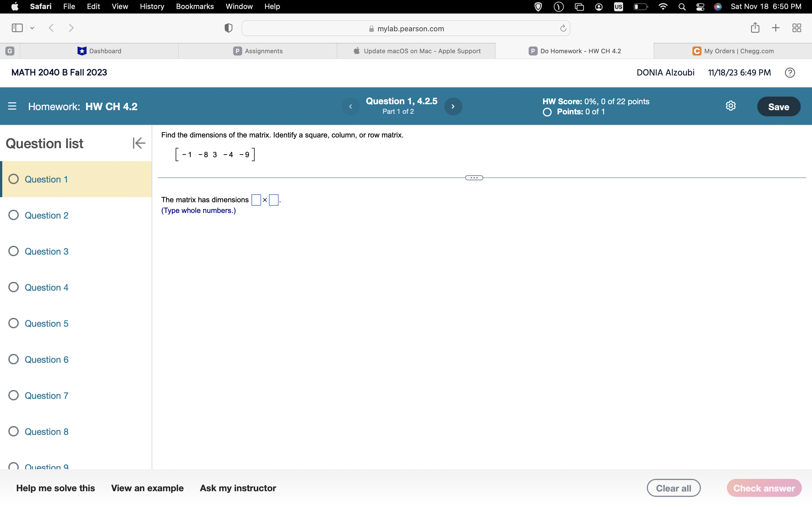
Task: Click the View an example link
Action: (147, 488)
